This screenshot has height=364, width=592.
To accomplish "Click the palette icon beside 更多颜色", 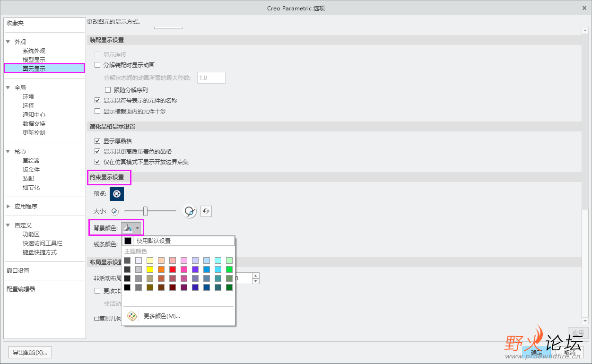I will click(x=132, y=316).
